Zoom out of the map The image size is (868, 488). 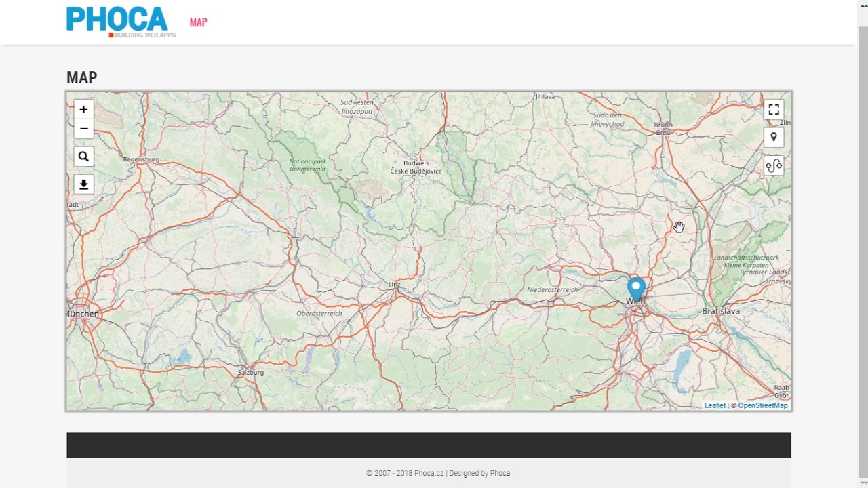click(83, 129)
